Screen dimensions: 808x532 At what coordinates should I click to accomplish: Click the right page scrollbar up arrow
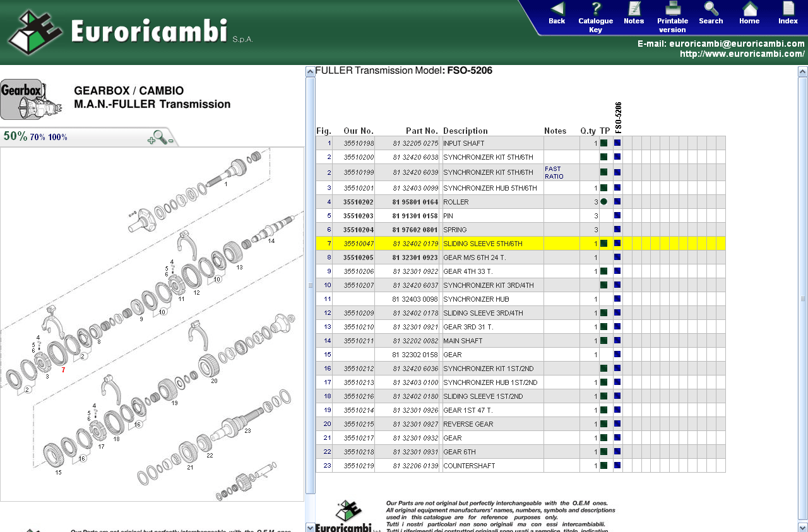tap(803, 71)
